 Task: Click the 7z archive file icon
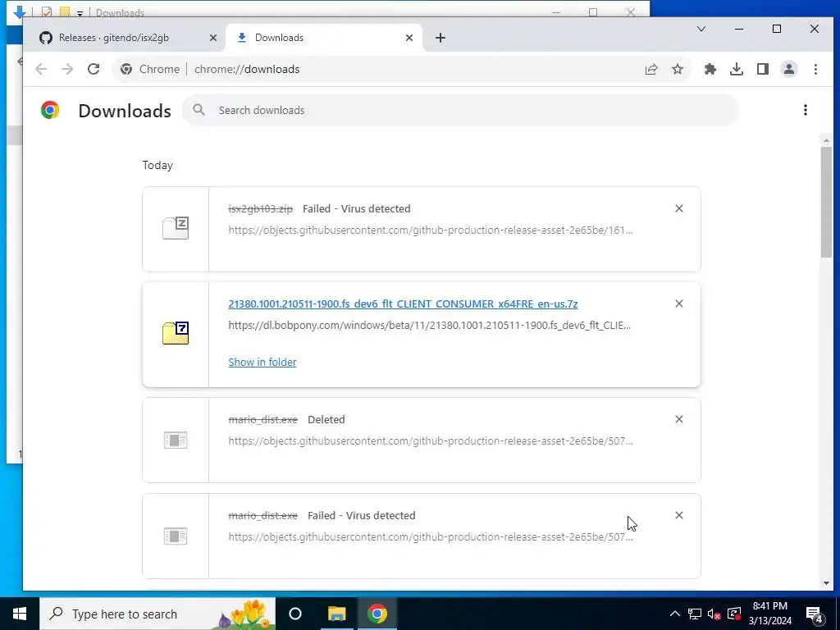coord(176,333)
